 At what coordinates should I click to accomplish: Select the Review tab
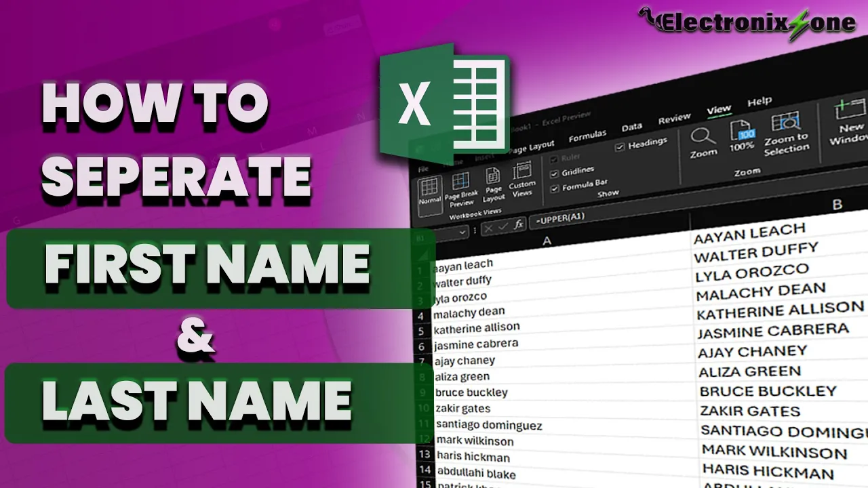674,119
